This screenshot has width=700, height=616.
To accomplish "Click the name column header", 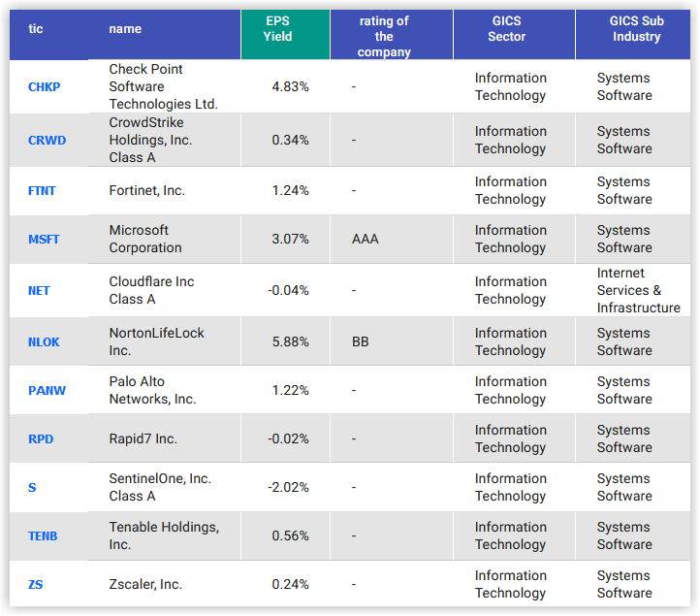I will tap(125, 29).
